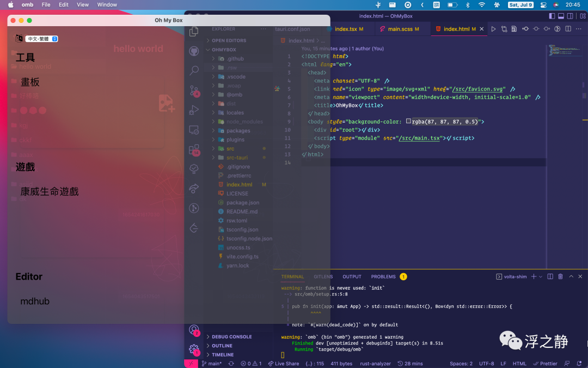This screenshot has height=368, width=588.
Task: Click Live Share in status bar
Action: pos(284,364)
